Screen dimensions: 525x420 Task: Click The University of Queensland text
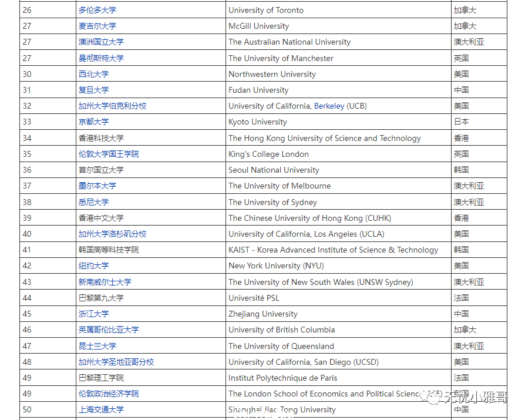281,346
